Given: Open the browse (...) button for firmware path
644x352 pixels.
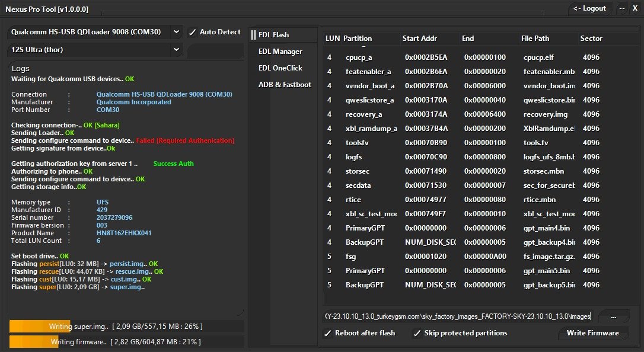Looking at the screenshot, I should [x=614, y=316].
